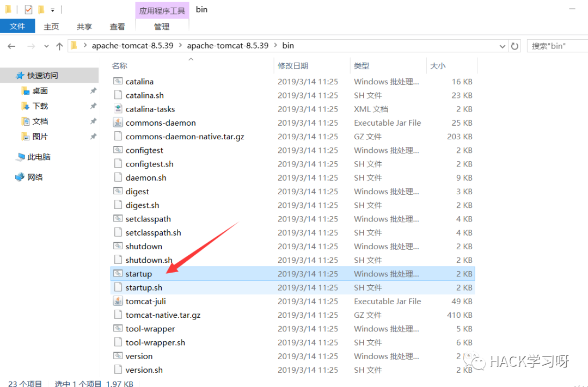588x387 pixels.
Task: Go back with the left arrow button
Action: [x=11, y=46]
